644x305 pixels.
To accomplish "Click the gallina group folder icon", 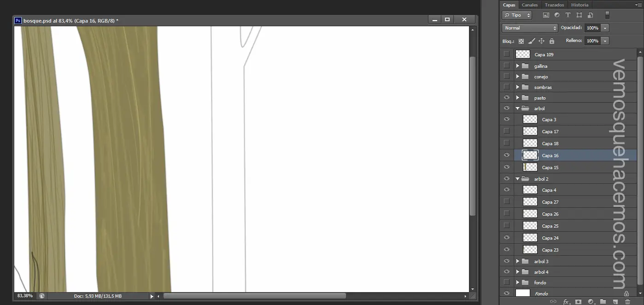I will (x=525, y=66).
